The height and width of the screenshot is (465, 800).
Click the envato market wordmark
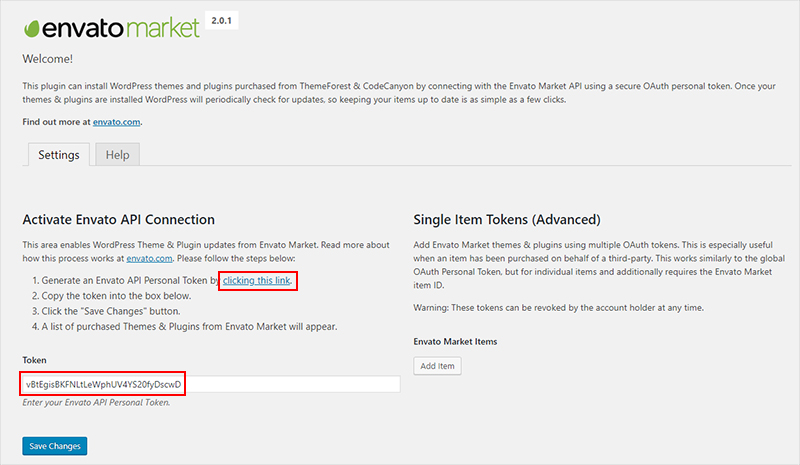pyautogui.click(x=121, y=28)
